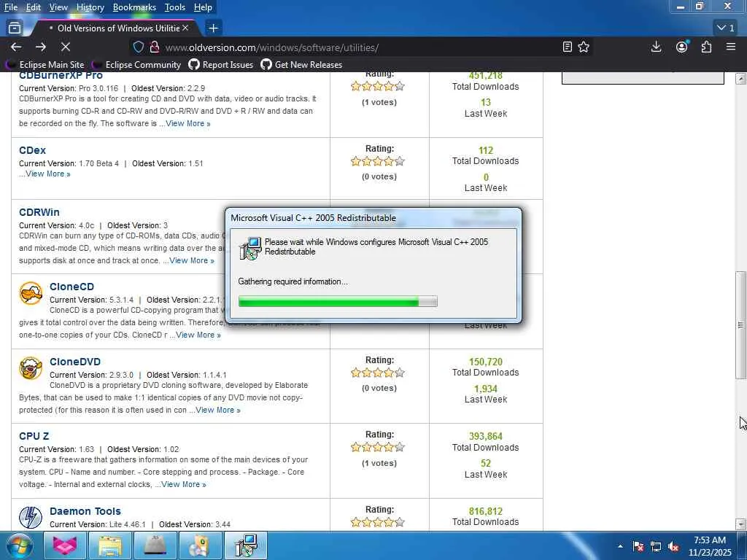Open the Eclipse Community bookmark
The height and width of the screenshot is (560, 747).
coord(136,64)
